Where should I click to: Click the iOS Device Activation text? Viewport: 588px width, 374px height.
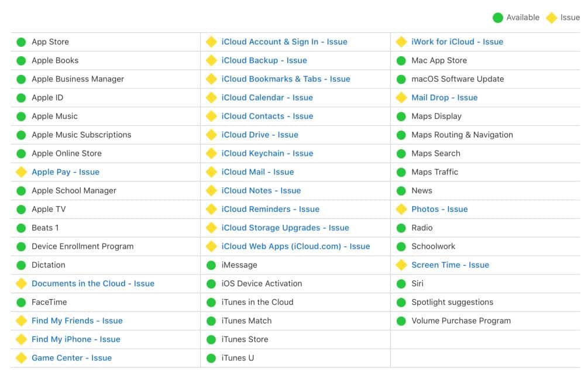(x=262, y=284)
